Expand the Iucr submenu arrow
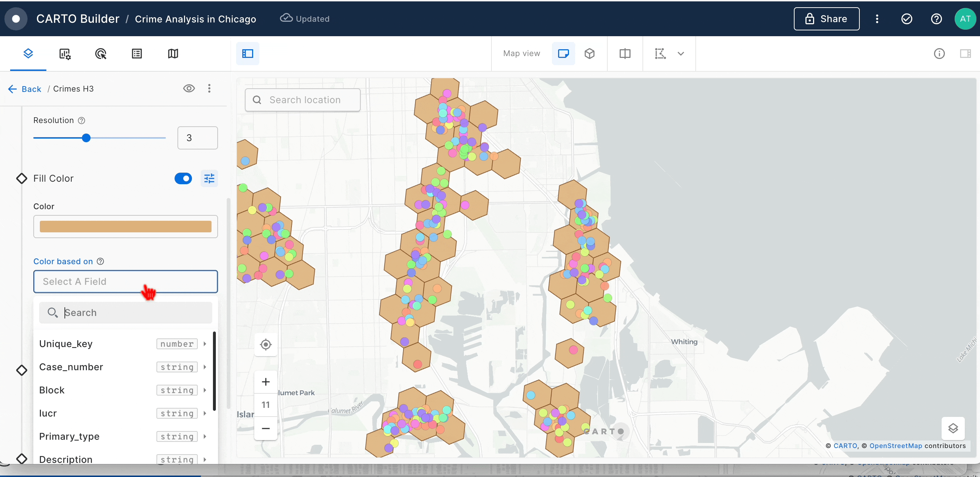The width and height of the screenshot is (980, 477). click(205, 413)
